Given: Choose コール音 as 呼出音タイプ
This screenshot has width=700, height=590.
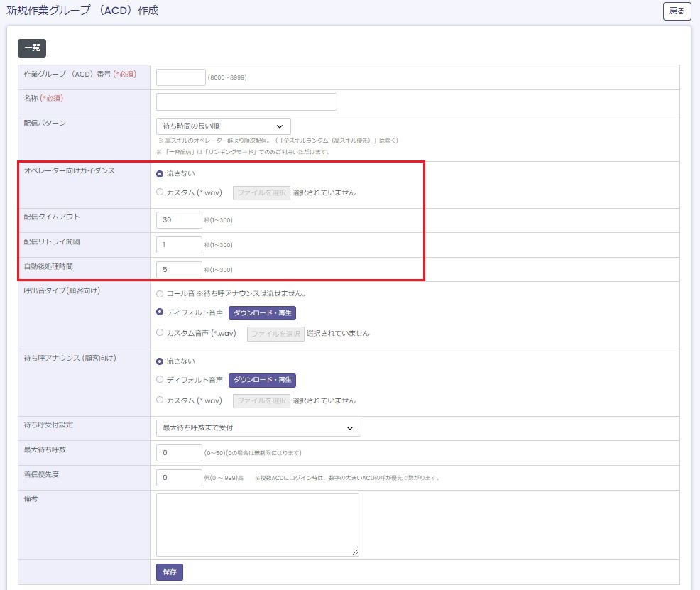Looking at the screenshot, I should point(160,294).
